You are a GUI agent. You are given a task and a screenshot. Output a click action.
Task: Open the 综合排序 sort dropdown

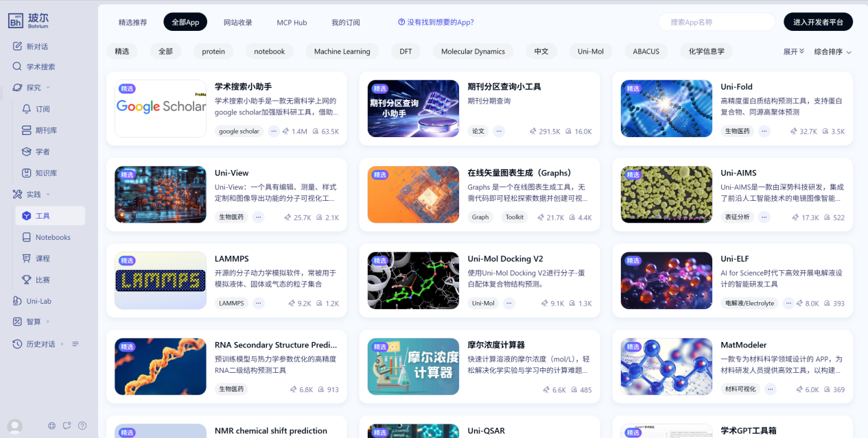[832, 52]
